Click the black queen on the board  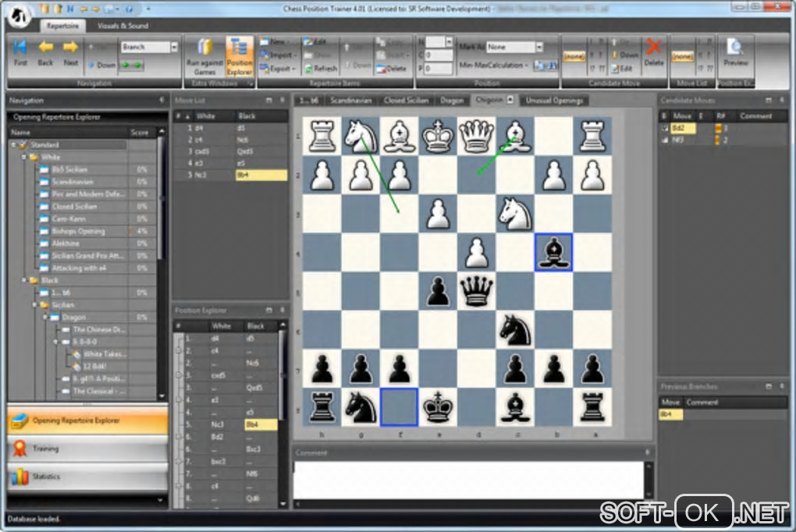(476, 292)
